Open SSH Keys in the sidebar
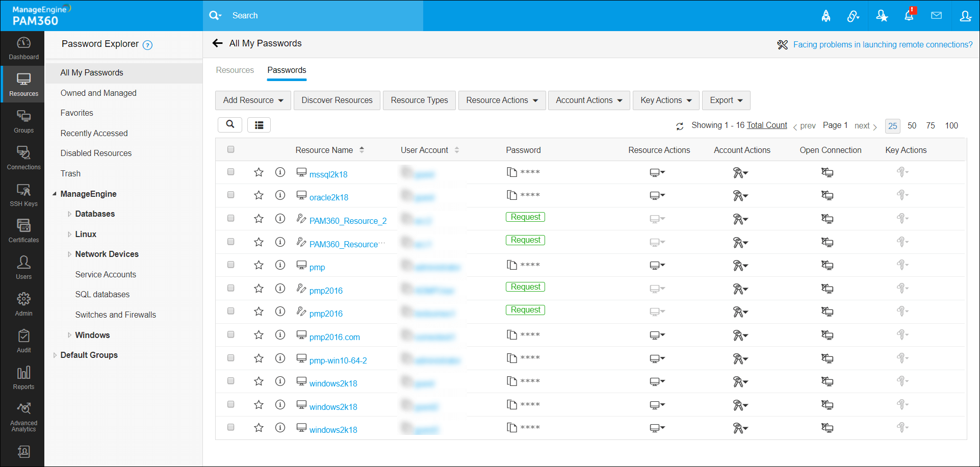The height and width of the screenshot is (467, 980). [23, 196]
